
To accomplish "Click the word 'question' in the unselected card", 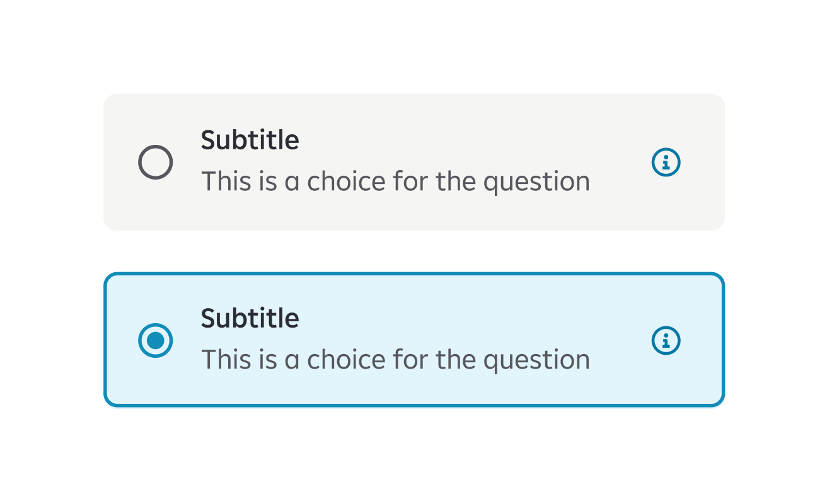I will pos(536,183).
